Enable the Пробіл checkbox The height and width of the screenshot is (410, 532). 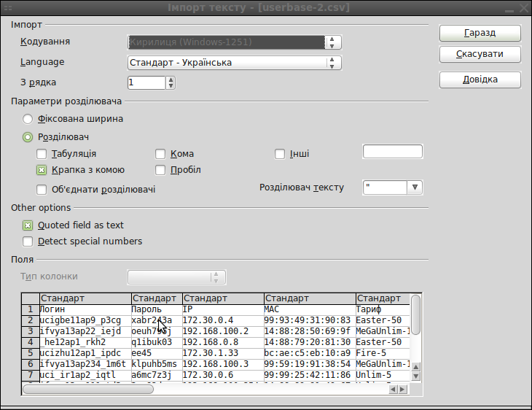tap(160, 170)
